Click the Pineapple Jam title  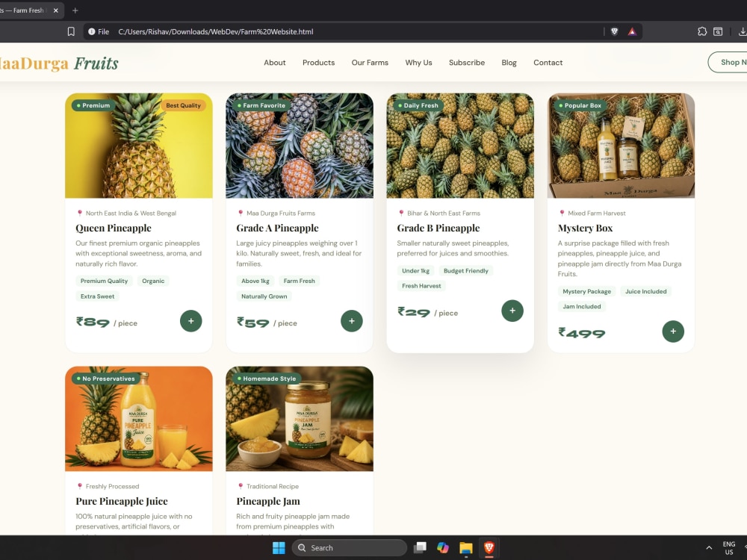tap(268, 501)
